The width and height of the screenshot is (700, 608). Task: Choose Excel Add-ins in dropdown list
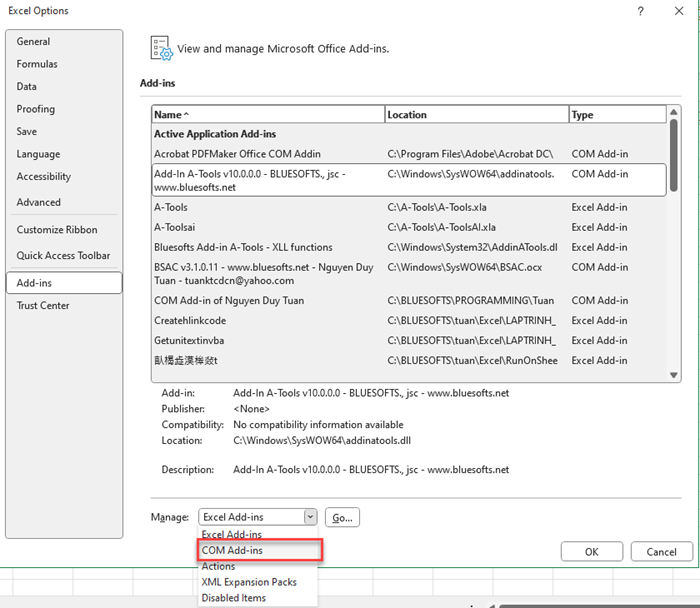pyautogui.click(x=232, y=535)
